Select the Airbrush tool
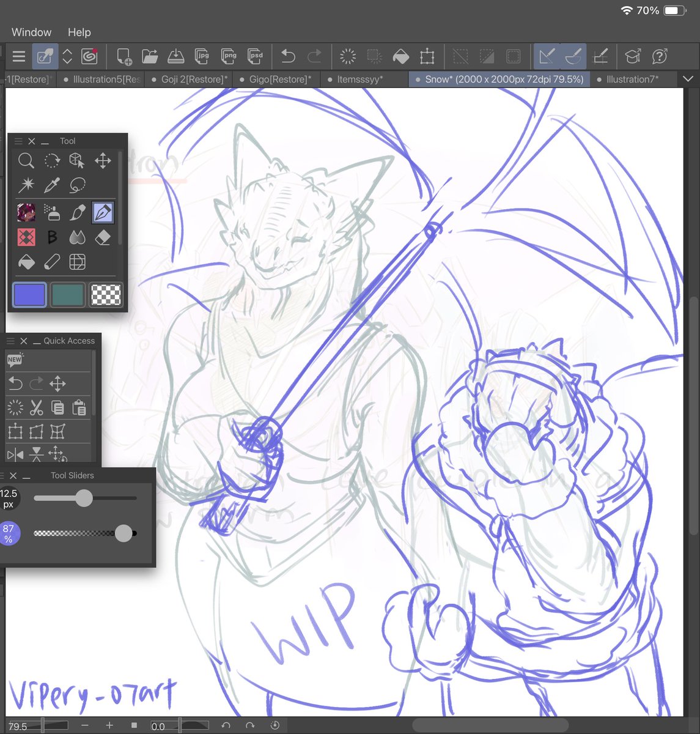Screen dimensions: 700x734 52,213
